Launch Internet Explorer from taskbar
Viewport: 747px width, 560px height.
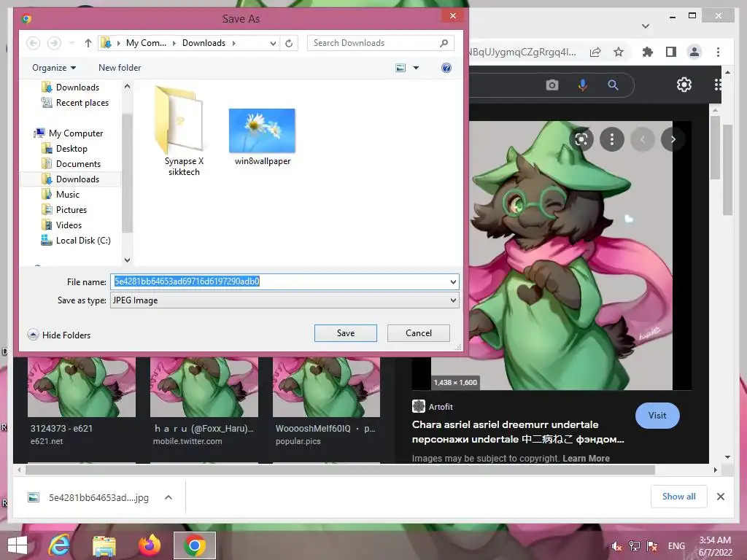pos(59,545)
